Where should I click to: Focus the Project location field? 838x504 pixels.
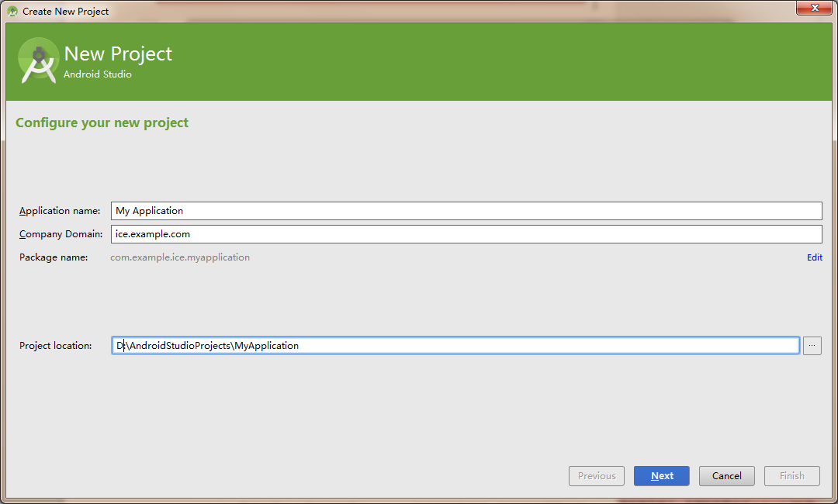coord(455,345)
